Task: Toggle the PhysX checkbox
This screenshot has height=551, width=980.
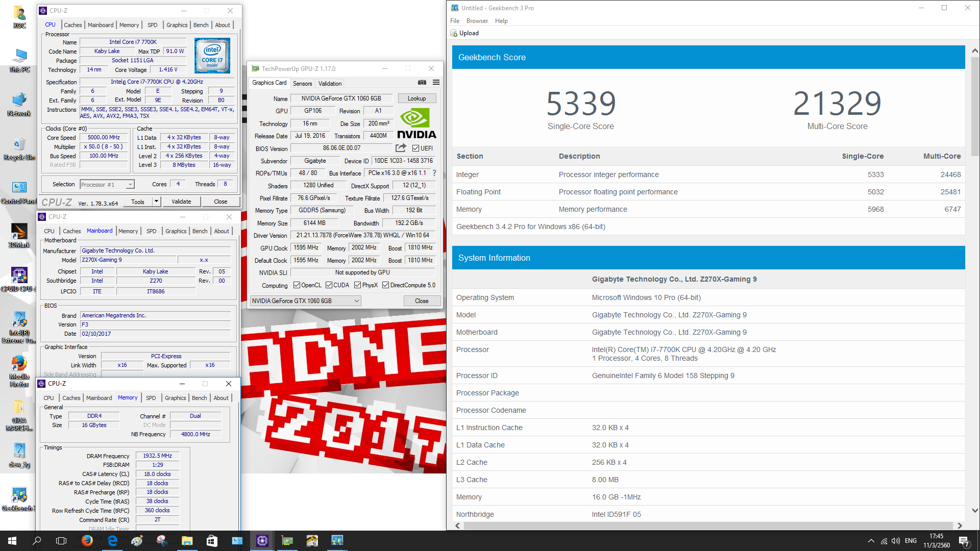Action: [x=357, y=285]
